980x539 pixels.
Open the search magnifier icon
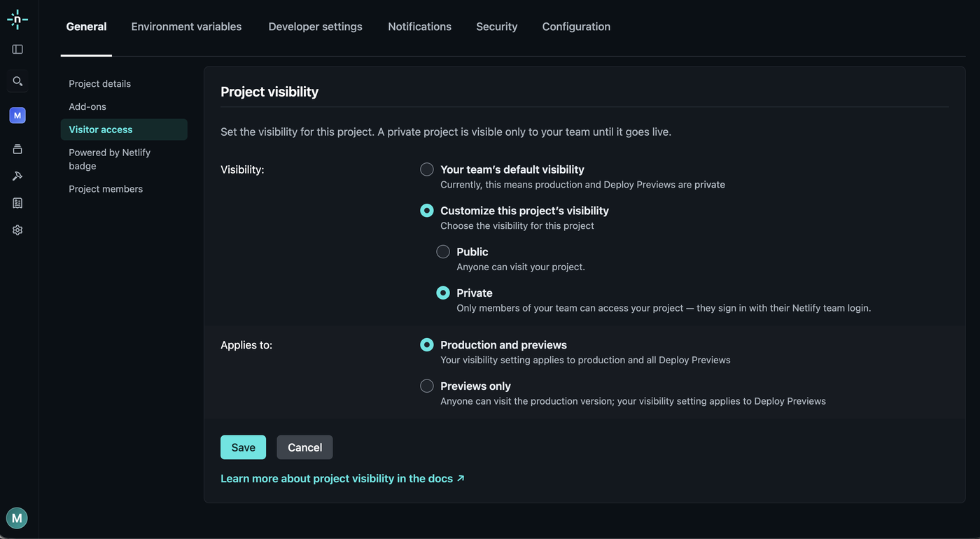click(x=17, y=81)
